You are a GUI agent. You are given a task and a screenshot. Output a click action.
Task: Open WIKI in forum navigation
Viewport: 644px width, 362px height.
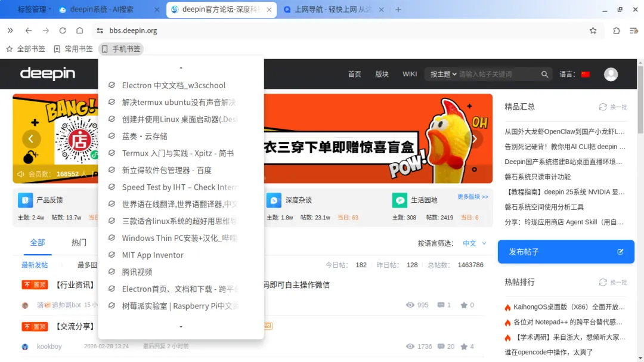click(x=410, y=74)
